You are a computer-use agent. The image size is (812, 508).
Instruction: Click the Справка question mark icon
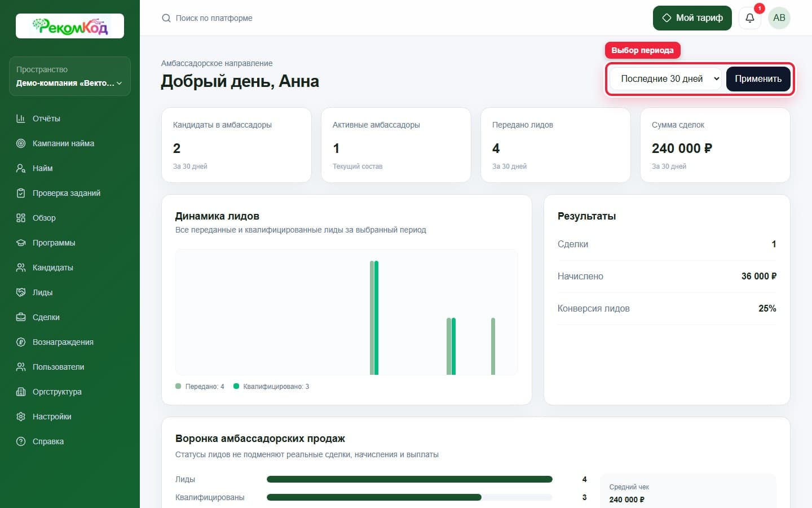coord(21,441)
